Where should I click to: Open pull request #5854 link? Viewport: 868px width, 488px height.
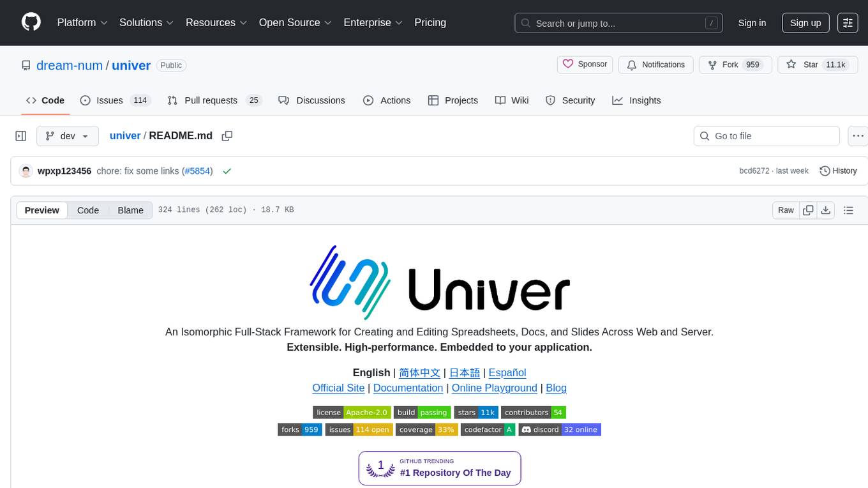[197, 171]
